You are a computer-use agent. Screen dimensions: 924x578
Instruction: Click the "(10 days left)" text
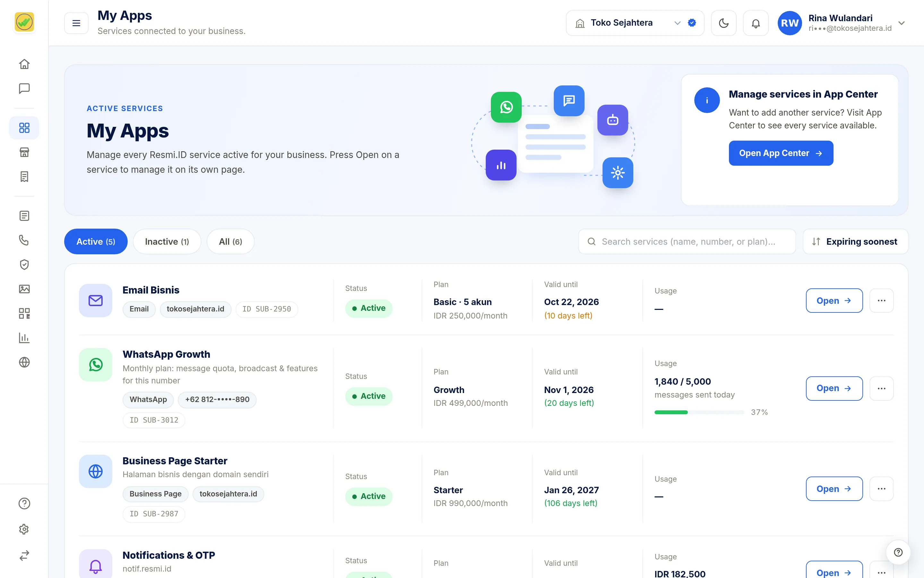tap(568, 316)
